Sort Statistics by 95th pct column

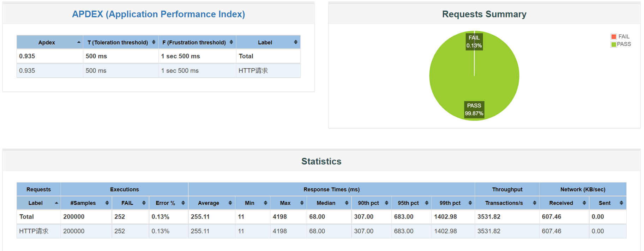point(411,203)
